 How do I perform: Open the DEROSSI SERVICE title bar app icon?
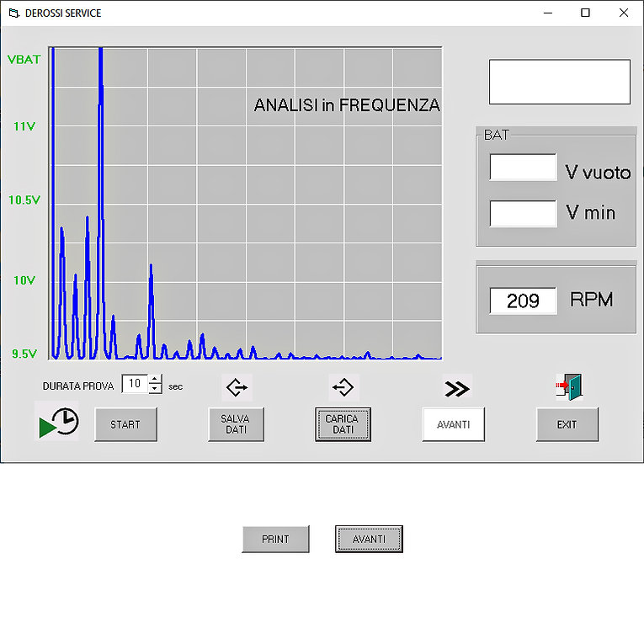coord(13,13)
